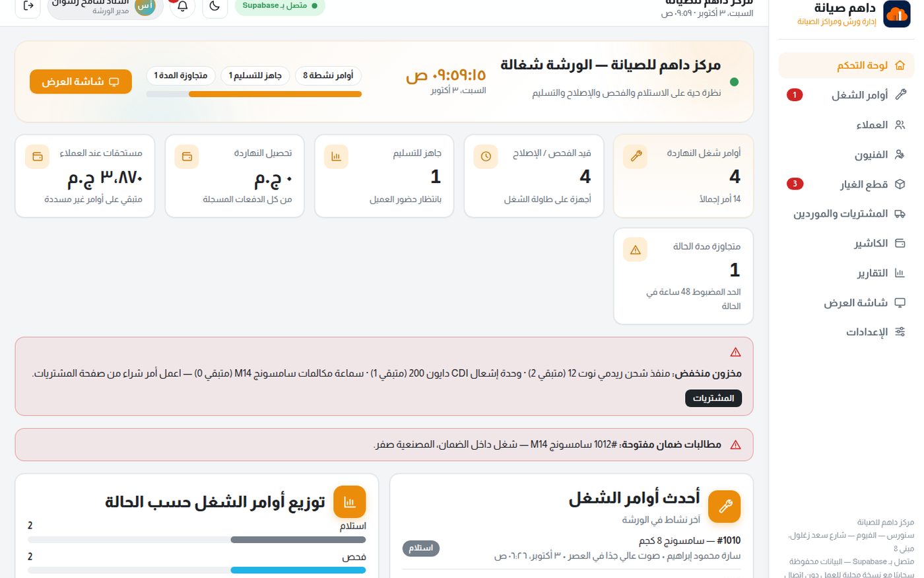The width and height of the screenshot is (924, 578).
Task: Click the 14 أمر إجمالًا text
Action: (x=720, y=199)
